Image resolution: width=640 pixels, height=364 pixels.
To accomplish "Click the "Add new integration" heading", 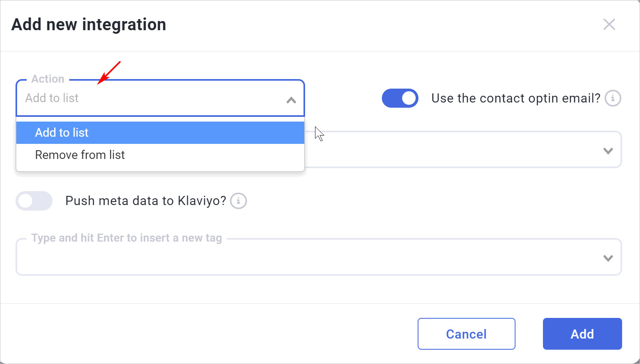I will coord(89,25).
